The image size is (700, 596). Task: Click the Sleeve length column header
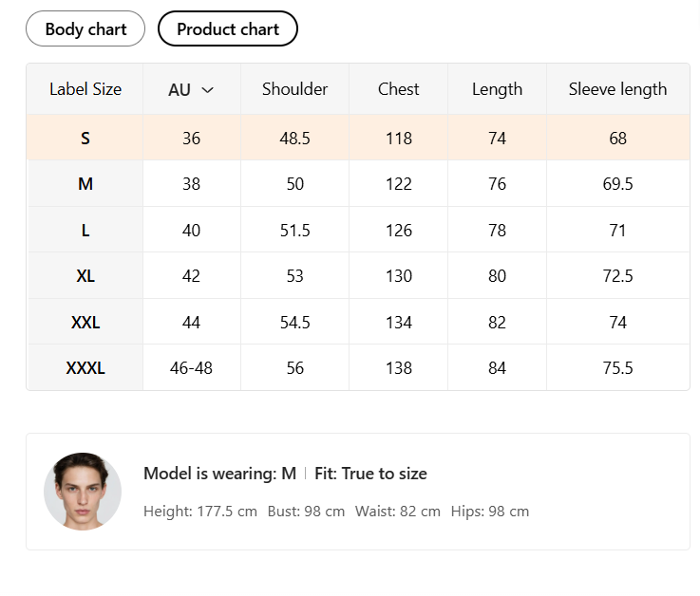(617, 89)
